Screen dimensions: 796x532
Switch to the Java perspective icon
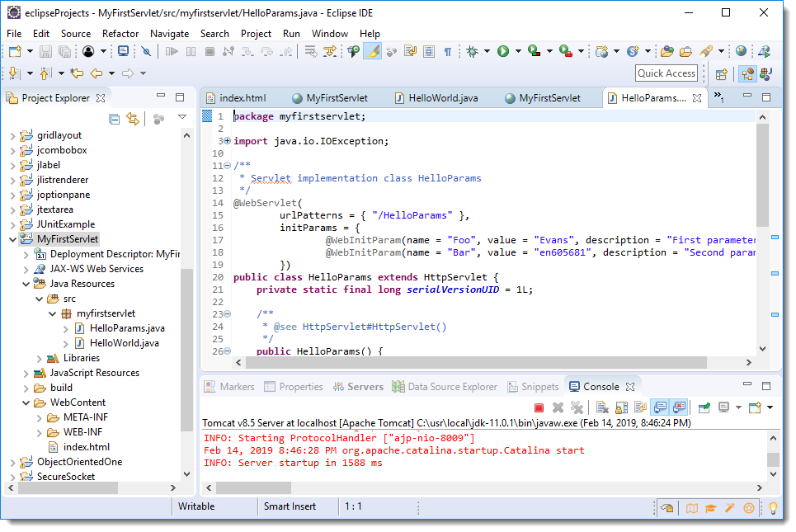coord(766,73)
